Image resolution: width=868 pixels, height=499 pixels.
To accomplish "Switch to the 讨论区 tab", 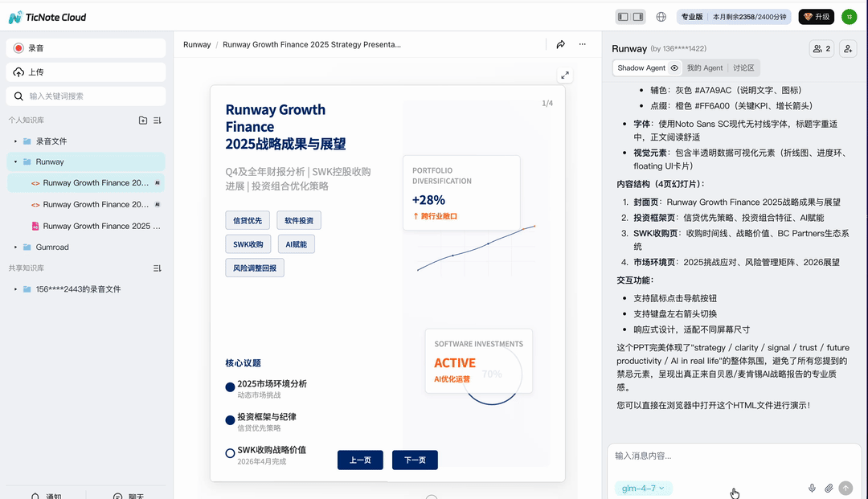I will (743, 68).
